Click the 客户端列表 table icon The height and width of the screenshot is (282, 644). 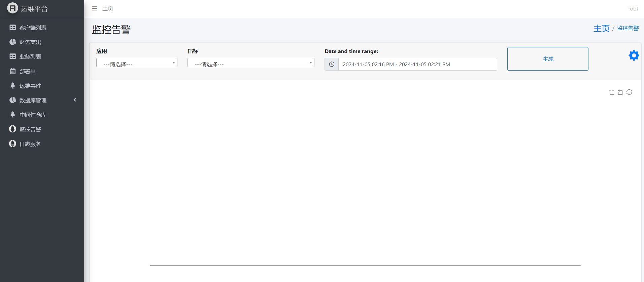pyautogui.click(x=13, y=28)
